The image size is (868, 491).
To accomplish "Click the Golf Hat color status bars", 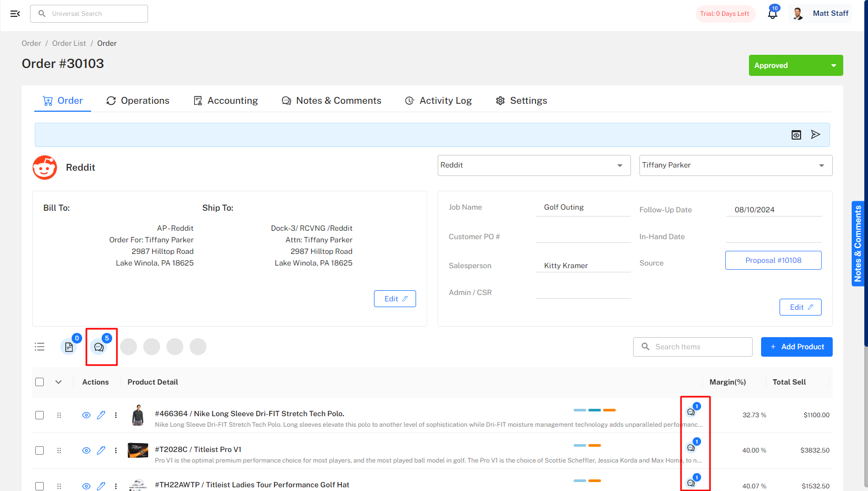I will [587, 480].
